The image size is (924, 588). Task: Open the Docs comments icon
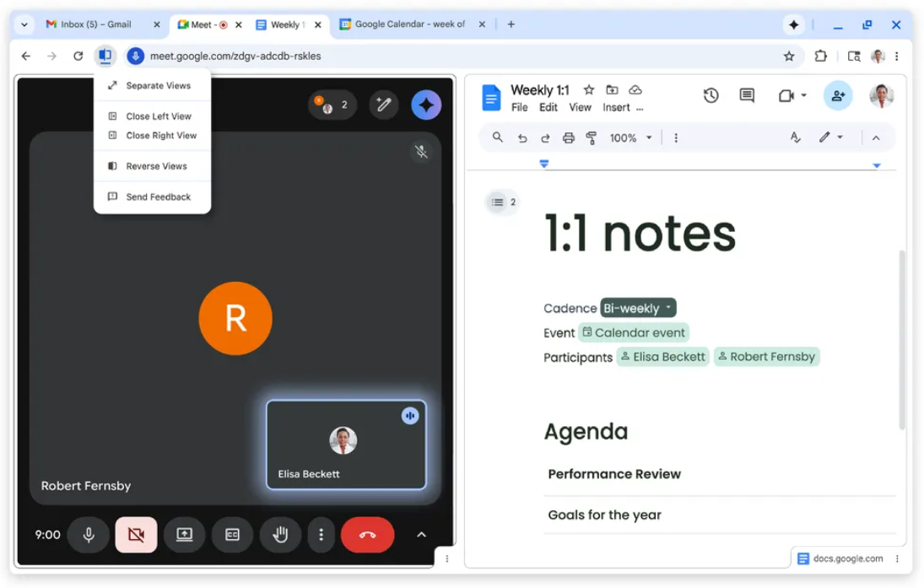747,95
